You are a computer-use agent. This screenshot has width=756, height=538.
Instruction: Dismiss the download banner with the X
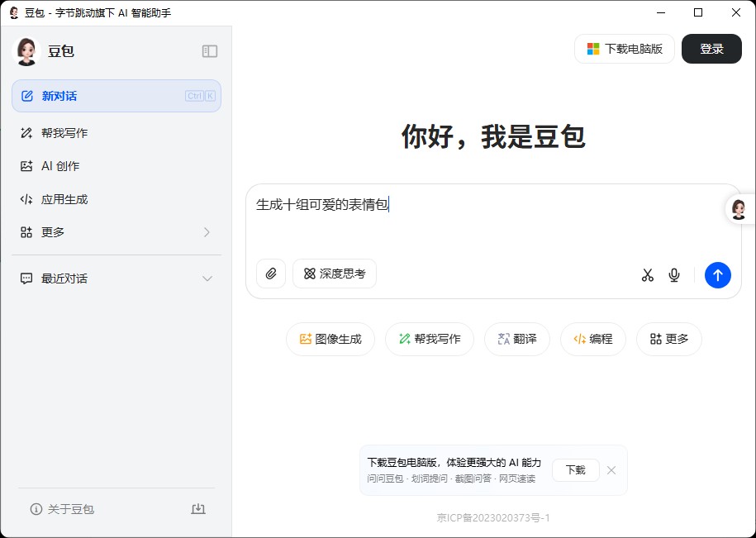611,470
